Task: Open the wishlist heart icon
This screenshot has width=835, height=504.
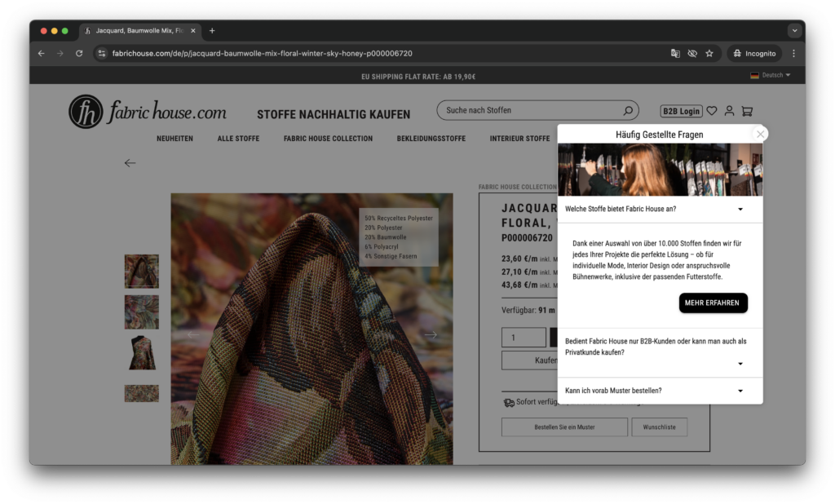Action: (712, 111)
